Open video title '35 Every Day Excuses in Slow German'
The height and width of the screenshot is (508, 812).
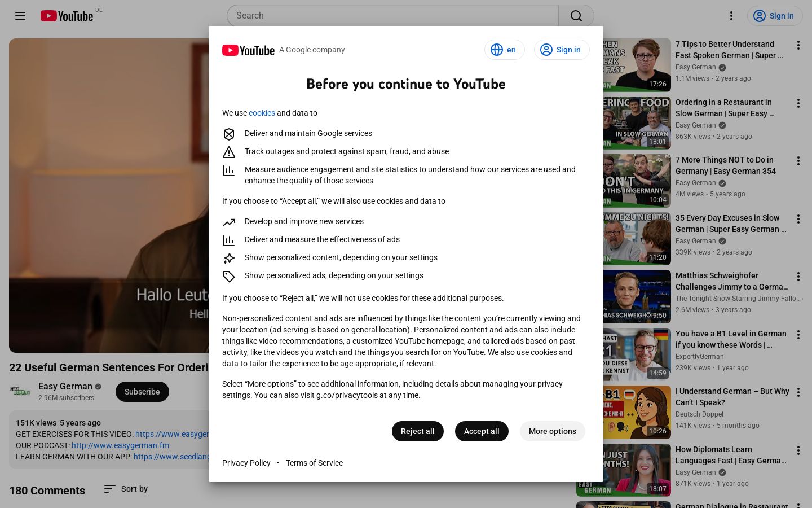731,224
